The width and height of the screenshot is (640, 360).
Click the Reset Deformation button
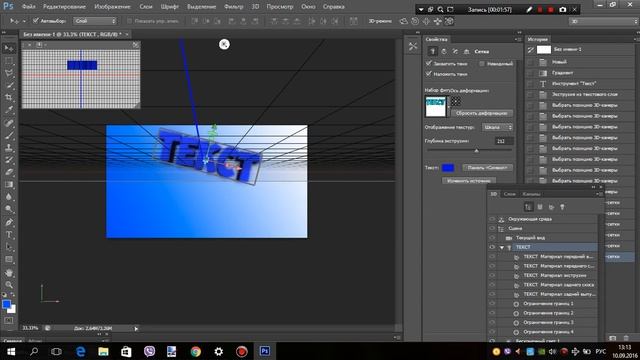(482, 113)
